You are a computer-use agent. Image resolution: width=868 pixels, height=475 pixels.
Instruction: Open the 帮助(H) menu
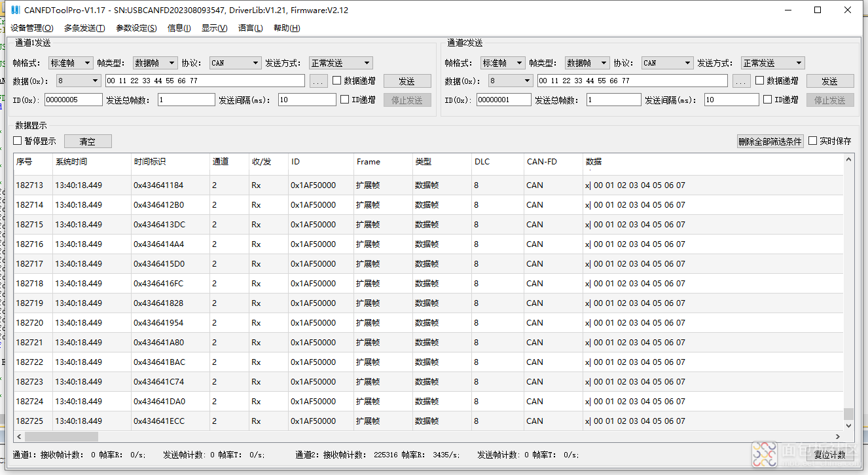[x=287, y=28]
